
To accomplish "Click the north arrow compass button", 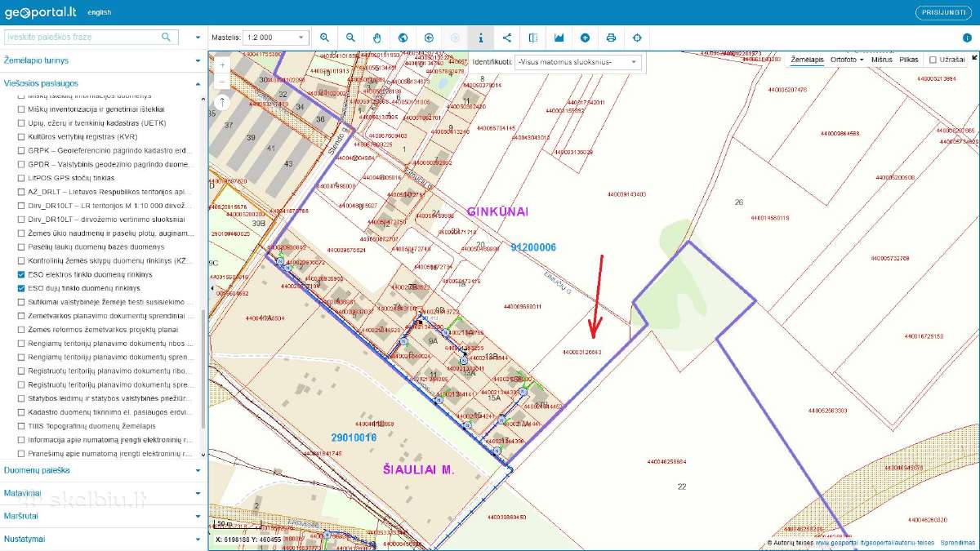I will point(222,102).
